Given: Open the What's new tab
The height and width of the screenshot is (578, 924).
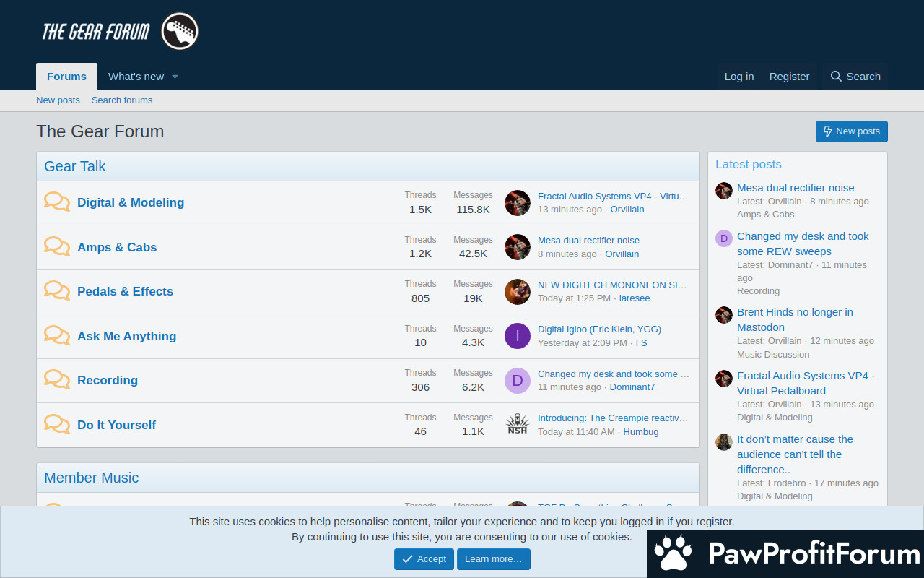Looking at the screenshot, I should (x=136, y=77).
